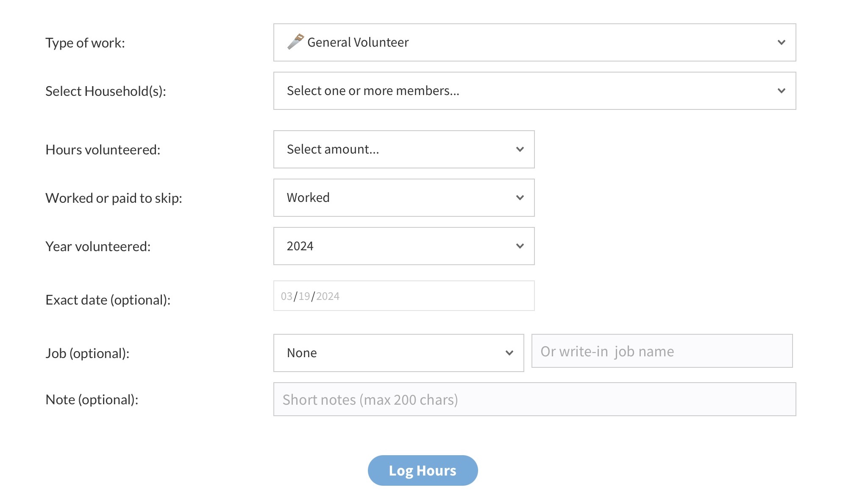
Task: Open the Select Household(s) dropdown
Action: [x=534, y=91]
